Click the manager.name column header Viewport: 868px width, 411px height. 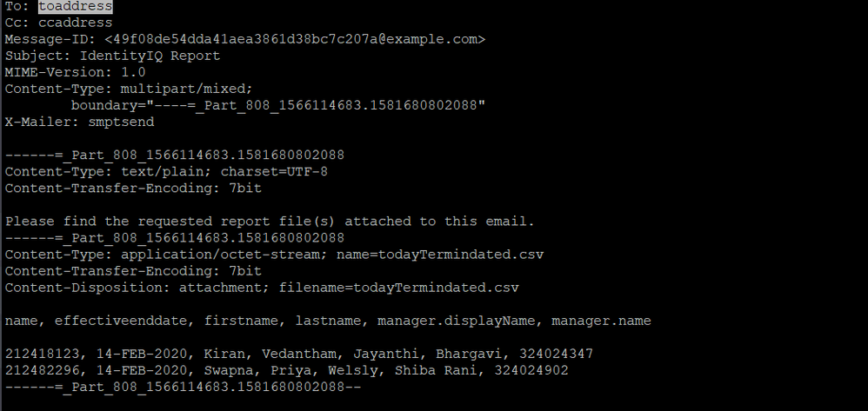click(x=602, y=321)
